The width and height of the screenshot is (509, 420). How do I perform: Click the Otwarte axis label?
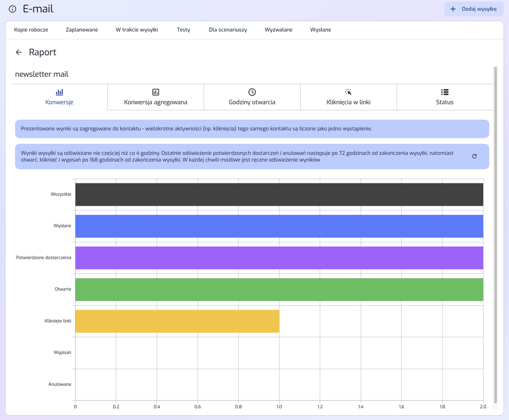click(63, 289)
